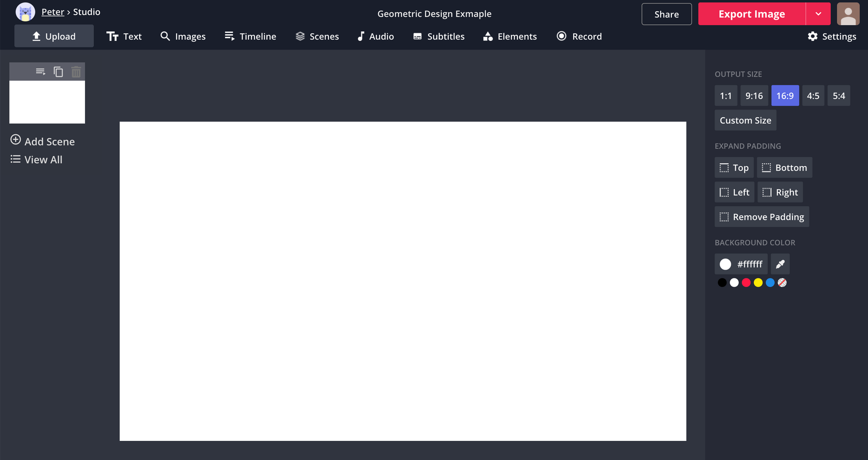The image size is (868, 460).
Task: Click the Add Scene plus icon
Action: (x=16, y=140)
